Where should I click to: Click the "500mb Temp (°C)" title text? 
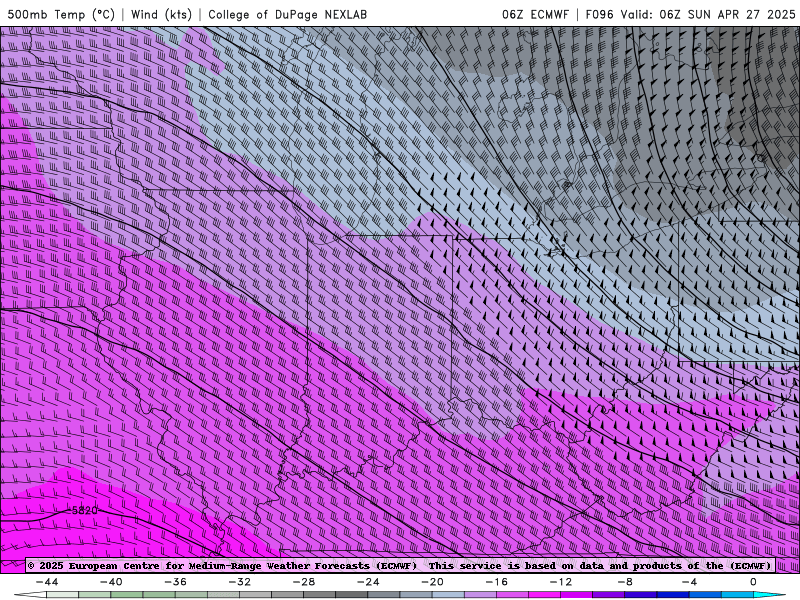coord(61,14)
